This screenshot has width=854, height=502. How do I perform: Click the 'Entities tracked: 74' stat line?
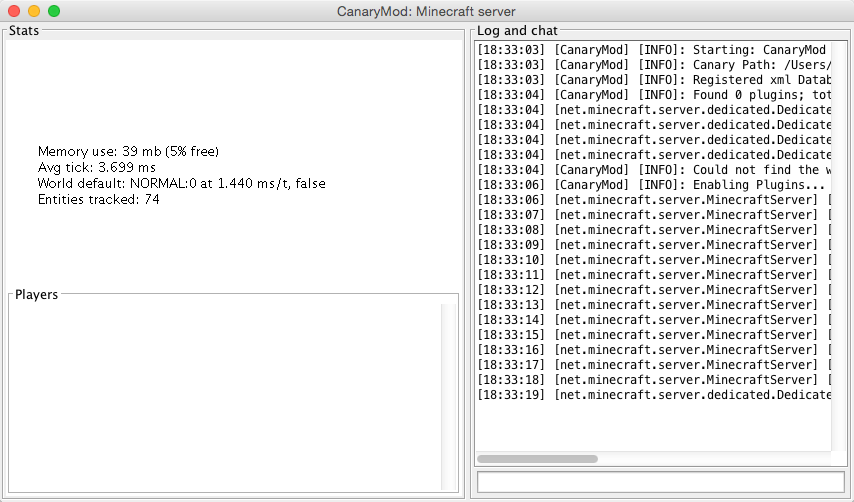[99, 199]
